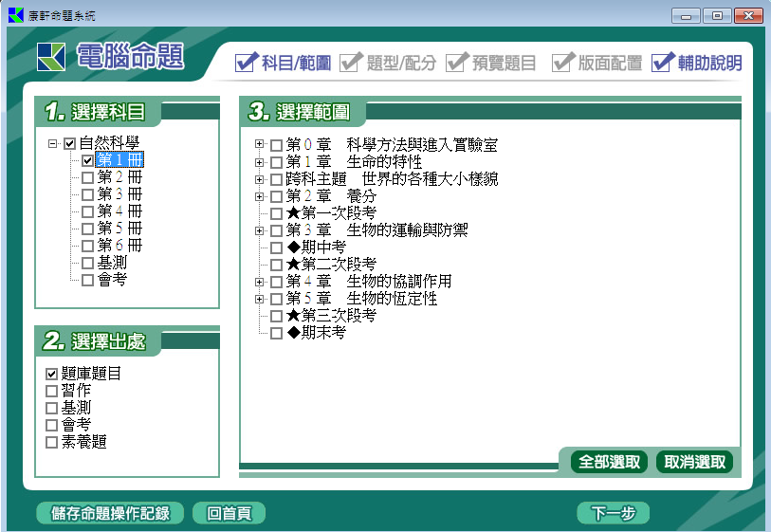Image resolution: width=771 pixels, height=532 pixels.
Task: Click the 全部選取 button
Action: click(609, 462)
